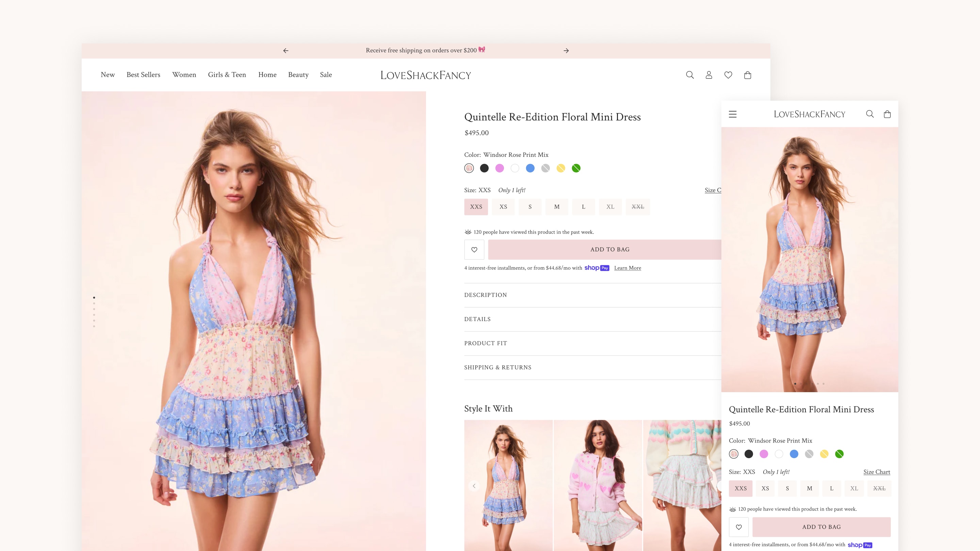Viewport: 980px width, 551px height.
Task: Select size XS instead of XXS
Action: pos(503,206)
